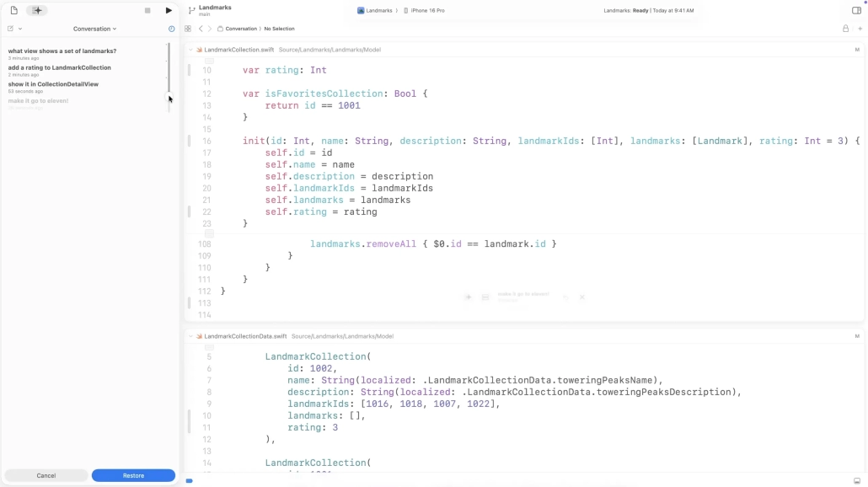Click the Restore button
Image resolution: width=868 pixels, height=487 pixels.
coord(133,475)
